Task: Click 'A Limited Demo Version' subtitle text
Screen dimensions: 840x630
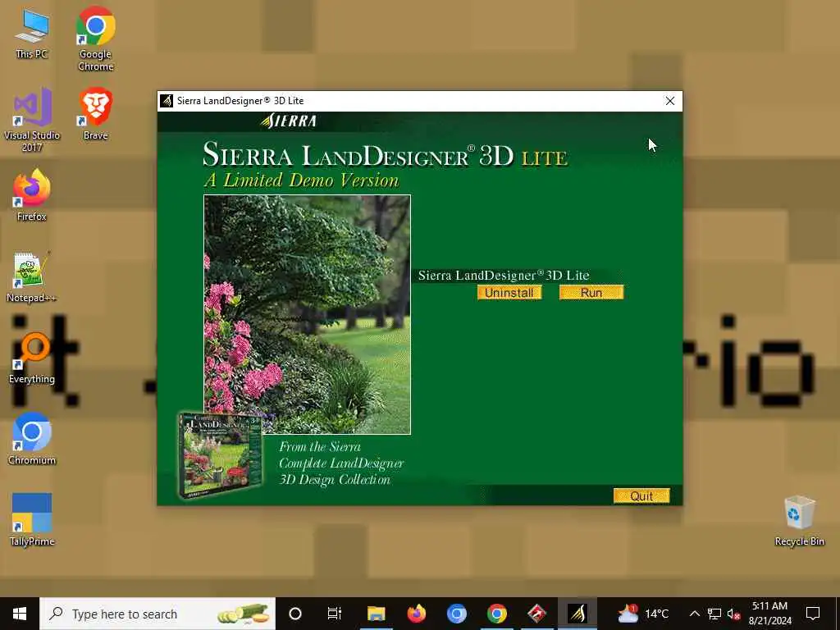Action: click(302, 180)
